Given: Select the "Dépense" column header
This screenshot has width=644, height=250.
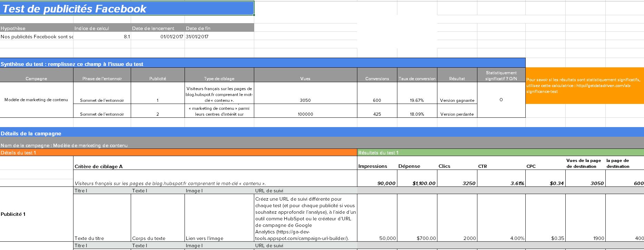Looking at the screenshot, I should [x=417, y=163].
